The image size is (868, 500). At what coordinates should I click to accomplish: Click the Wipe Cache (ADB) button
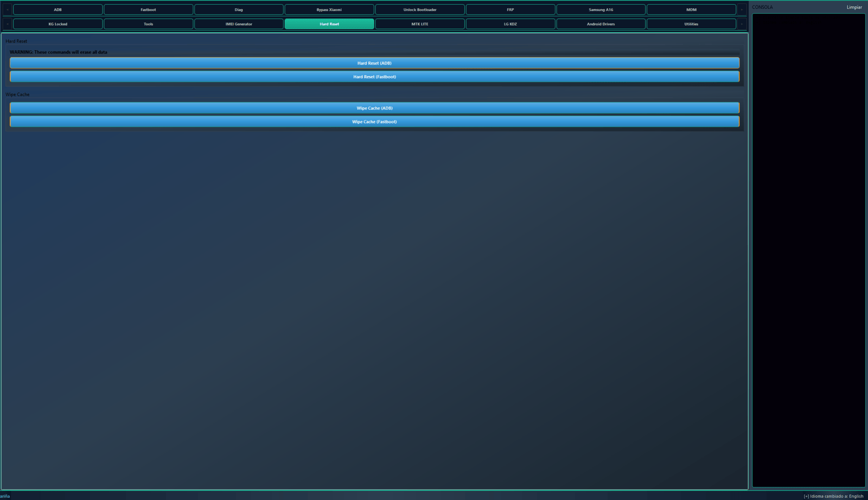click(x=374, y=108)
